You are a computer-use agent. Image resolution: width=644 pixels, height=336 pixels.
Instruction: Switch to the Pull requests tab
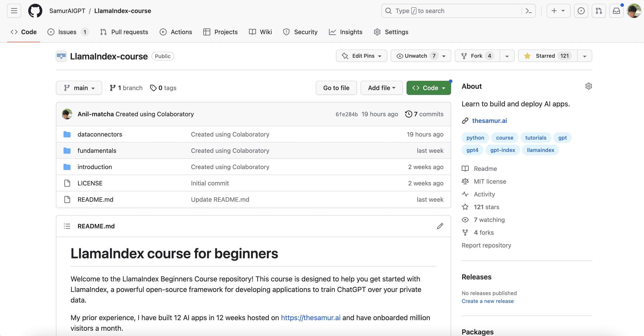(x=124, y=32)
